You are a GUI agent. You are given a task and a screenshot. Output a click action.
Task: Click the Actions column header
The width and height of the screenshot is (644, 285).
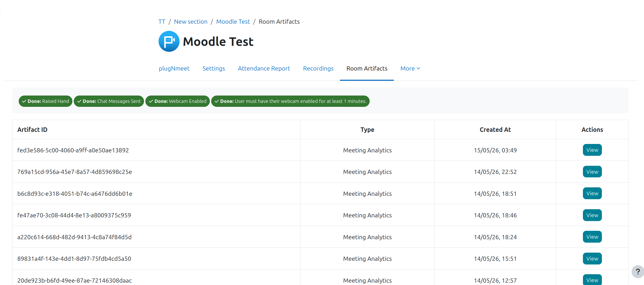click(592, 129)
